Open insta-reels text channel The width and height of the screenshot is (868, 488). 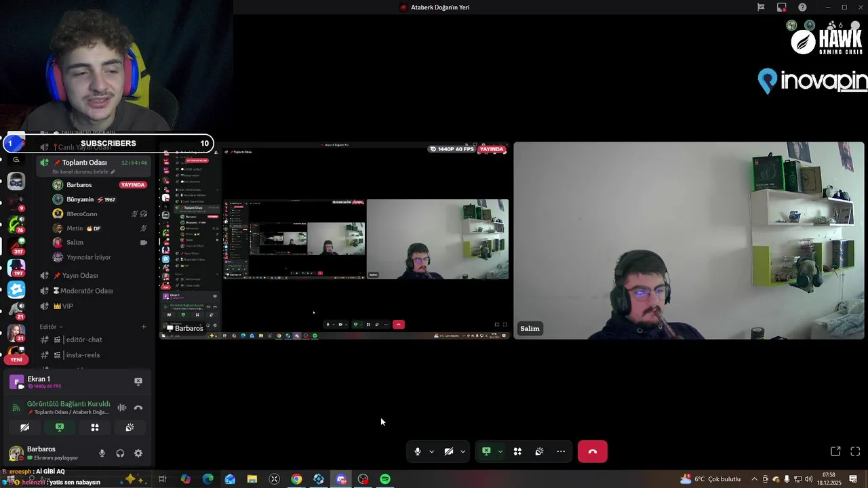[x=93, y=355]
